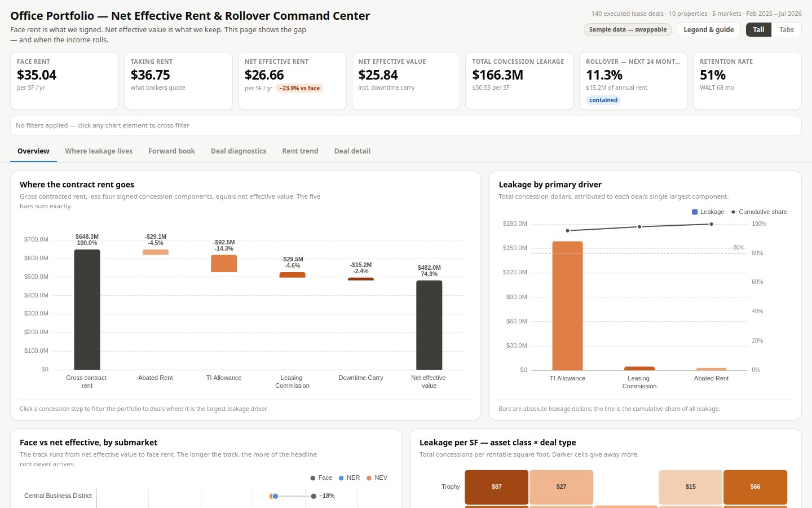Click the Net effective value waterfall bar
The height and width of the screenshot is (508, 812).
[429, 325]
